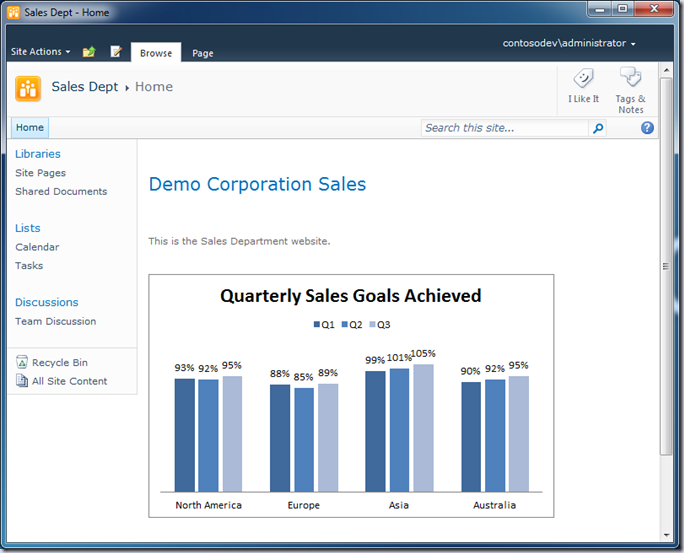Open the contosodev\administrator user menu
Viewport: 684px width, 553px height.
[569, 43]
